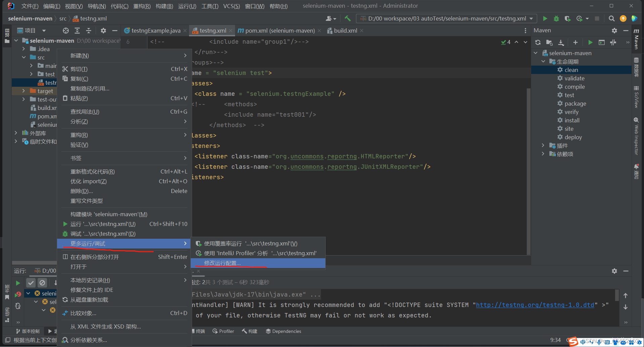Reimport all Maven projects via refresh icon
Screen dimensions: 644x347
tap(538, 42)
